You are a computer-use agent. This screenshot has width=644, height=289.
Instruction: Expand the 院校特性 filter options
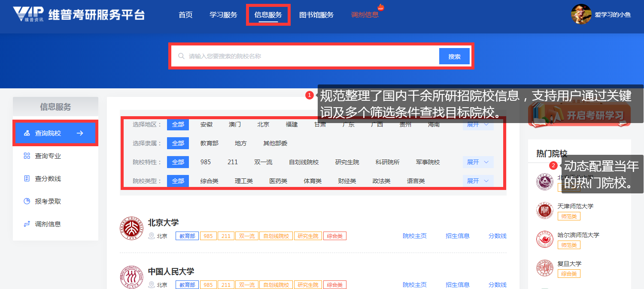pos(478,162)
